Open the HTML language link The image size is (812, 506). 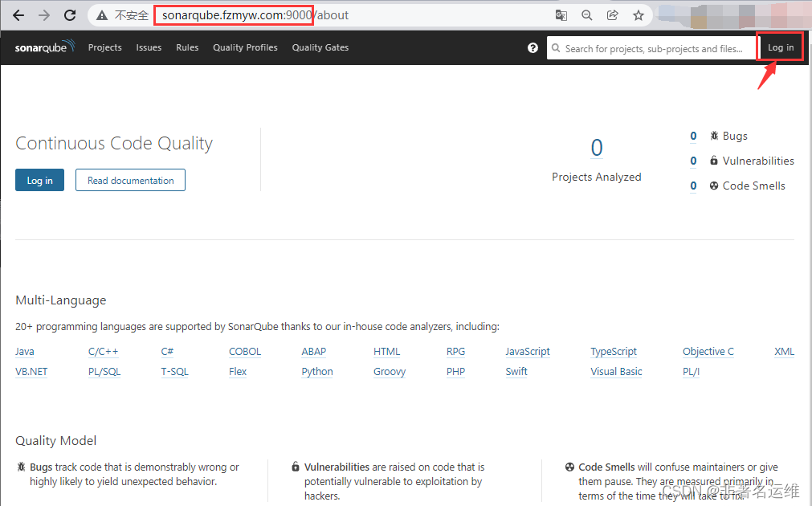point(387,351)
